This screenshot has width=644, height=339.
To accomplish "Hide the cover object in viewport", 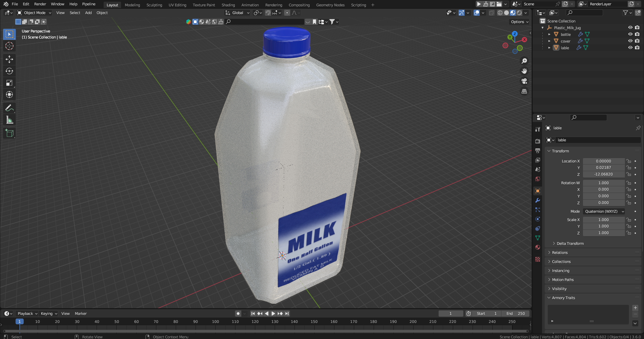I will [630, 41].
